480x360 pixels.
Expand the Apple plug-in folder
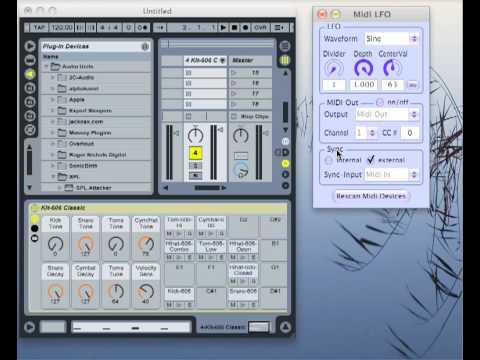[52, 99]
